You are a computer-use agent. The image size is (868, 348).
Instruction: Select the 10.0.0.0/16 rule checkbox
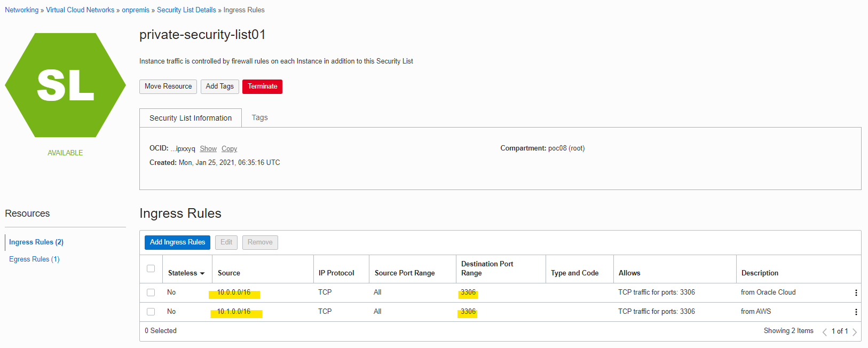pyautogui.click(x=151, y=292)
